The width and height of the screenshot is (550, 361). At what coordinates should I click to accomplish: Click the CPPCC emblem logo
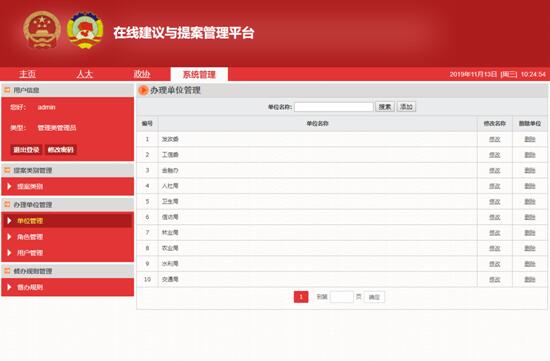(x=85, y=30)
